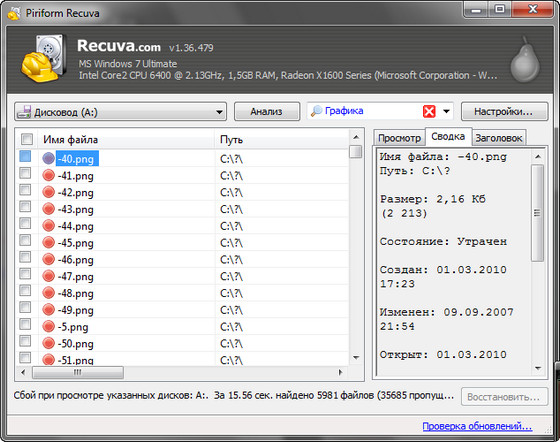Click the summary panel scroll up arrow

538,156
